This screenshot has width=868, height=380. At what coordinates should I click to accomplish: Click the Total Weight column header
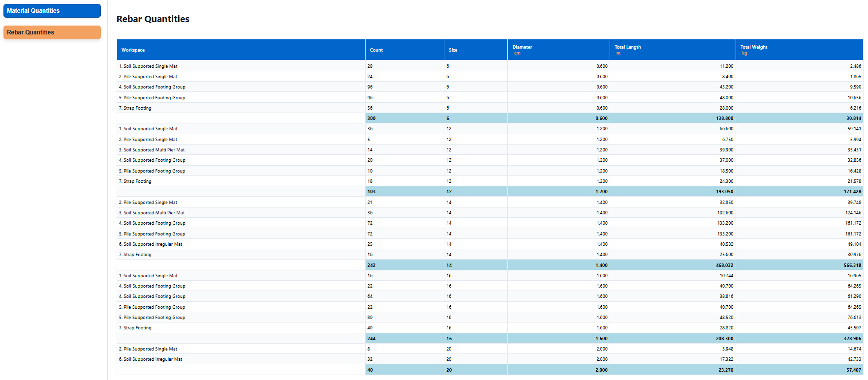[753, 48]
